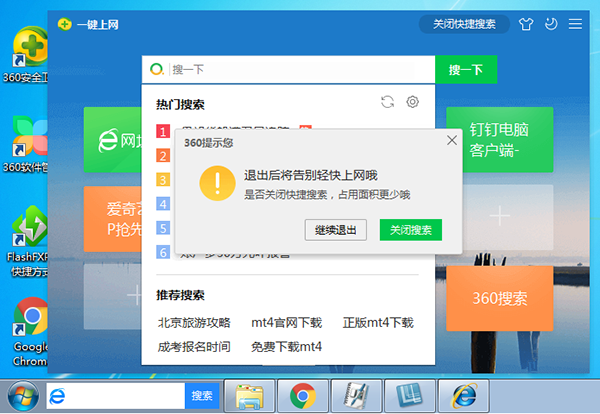Open hot search settings gear
This screenshot has height=414, width=600.
pos(412,102)
